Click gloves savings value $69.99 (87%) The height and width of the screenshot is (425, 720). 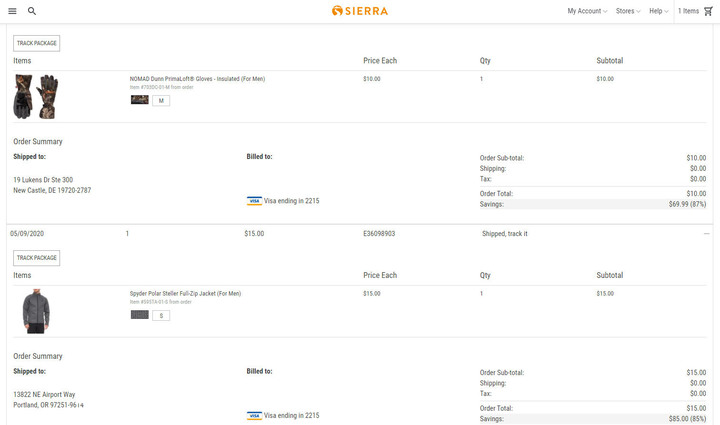(x=687, y=204)
